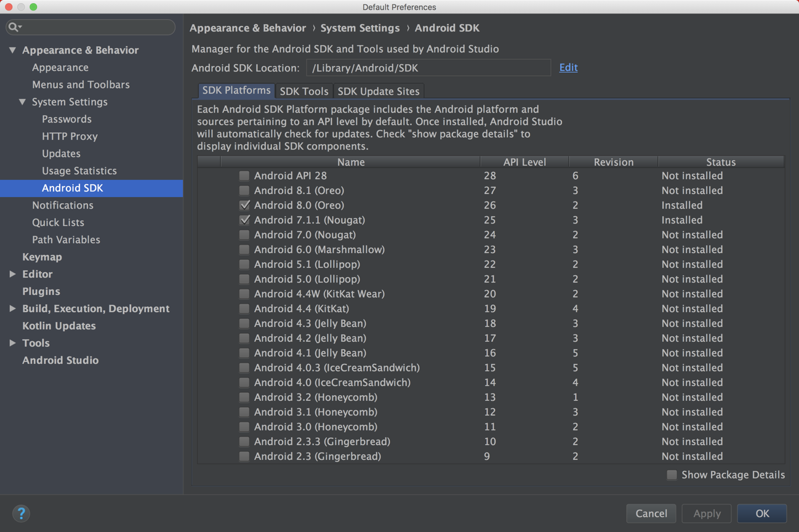Screen dimensions: 799x532
Task: Open Path Variables settings
Action: pyautogui.click(x=66, y=240)
